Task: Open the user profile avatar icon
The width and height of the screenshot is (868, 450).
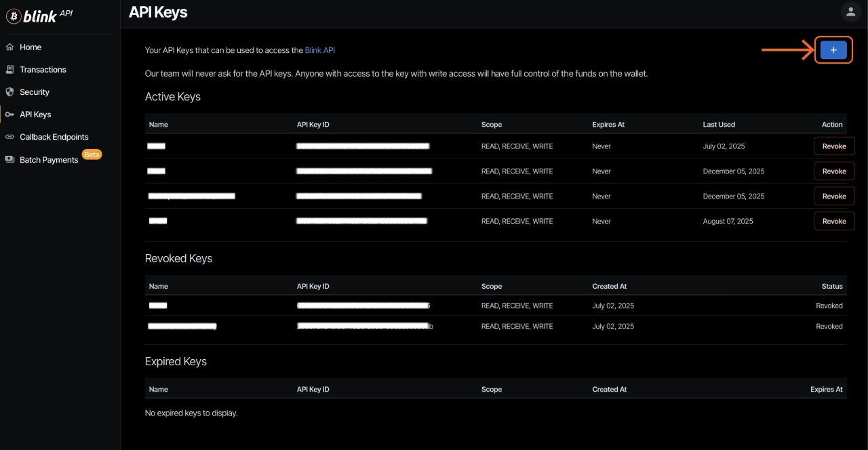Action: [850, 12]
